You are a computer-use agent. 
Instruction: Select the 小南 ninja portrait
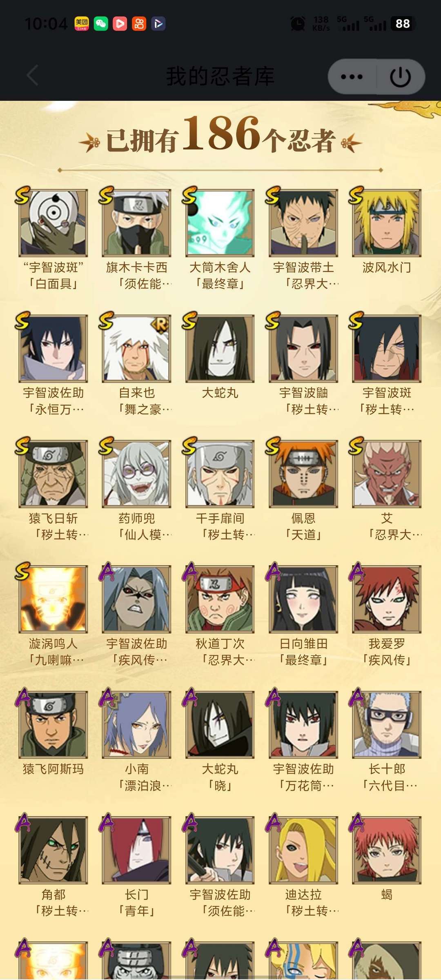tap(136, 724)
